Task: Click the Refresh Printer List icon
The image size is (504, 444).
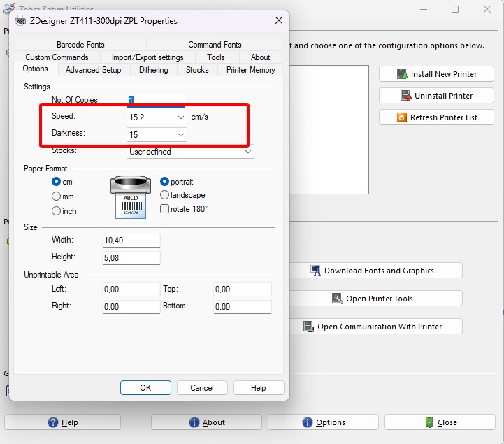Action: coord(401,117)
